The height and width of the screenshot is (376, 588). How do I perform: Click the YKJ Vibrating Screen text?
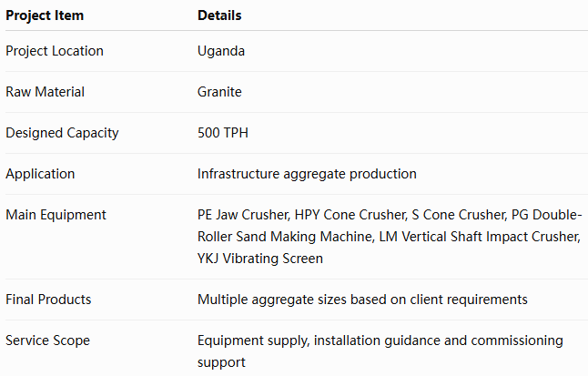260,259
